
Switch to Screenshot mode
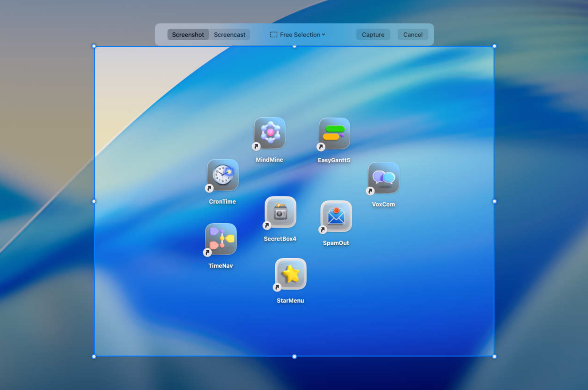[188, 34]
